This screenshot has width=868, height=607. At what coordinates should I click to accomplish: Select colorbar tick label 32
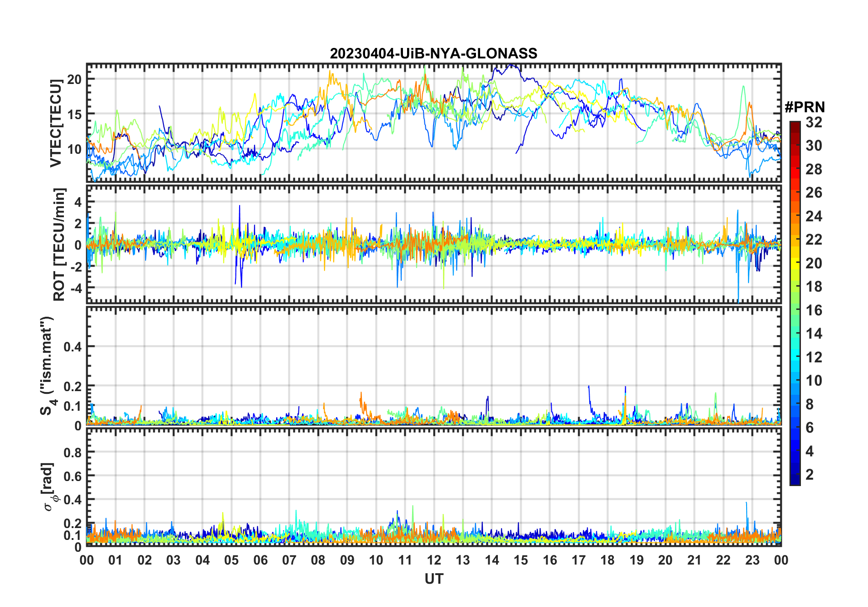(814, 122)
